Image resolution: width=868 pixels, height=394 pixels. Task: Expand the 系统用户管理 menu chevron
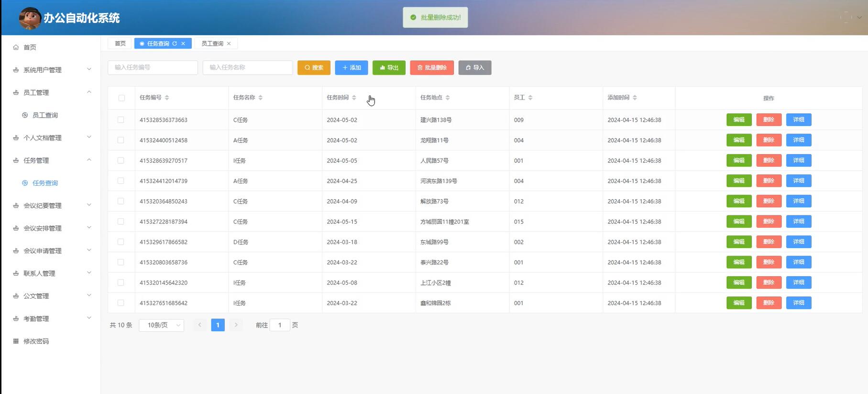89,69
